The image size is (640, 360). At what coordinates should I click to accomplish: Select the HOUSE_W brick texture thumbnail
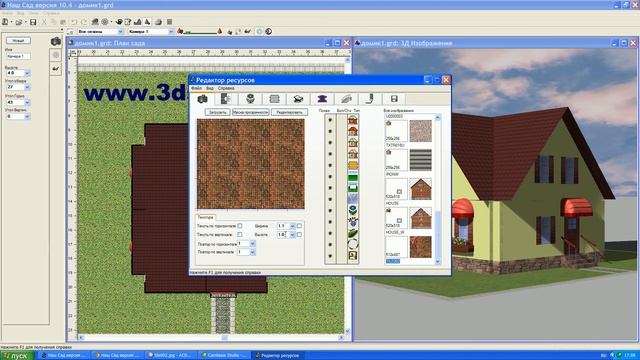[420, 247]
